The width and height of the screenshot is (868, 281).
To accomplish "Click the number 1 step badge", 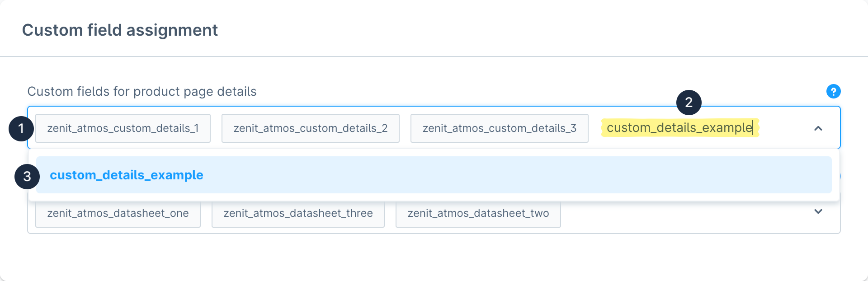I will (21, 129).
